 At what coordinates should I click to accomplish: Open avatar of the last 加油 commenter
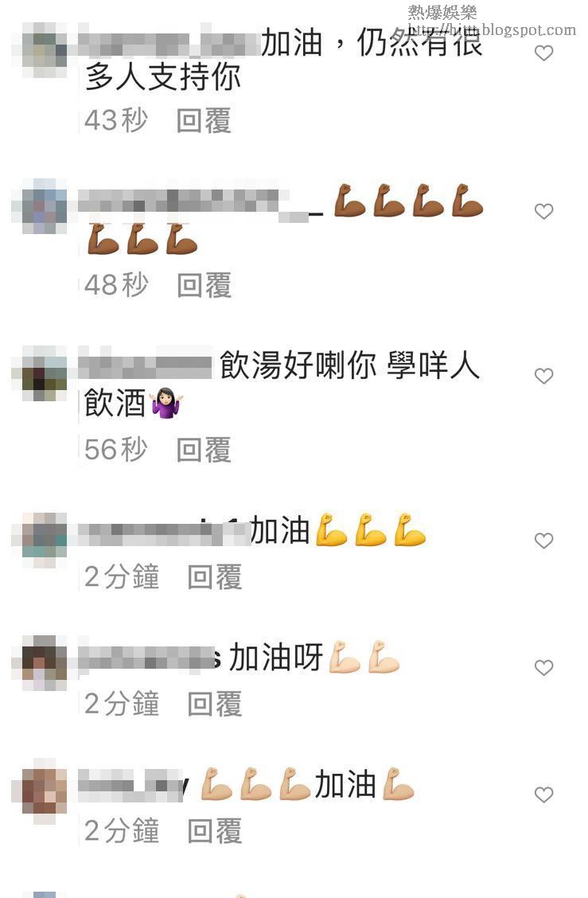pos(40,791)
